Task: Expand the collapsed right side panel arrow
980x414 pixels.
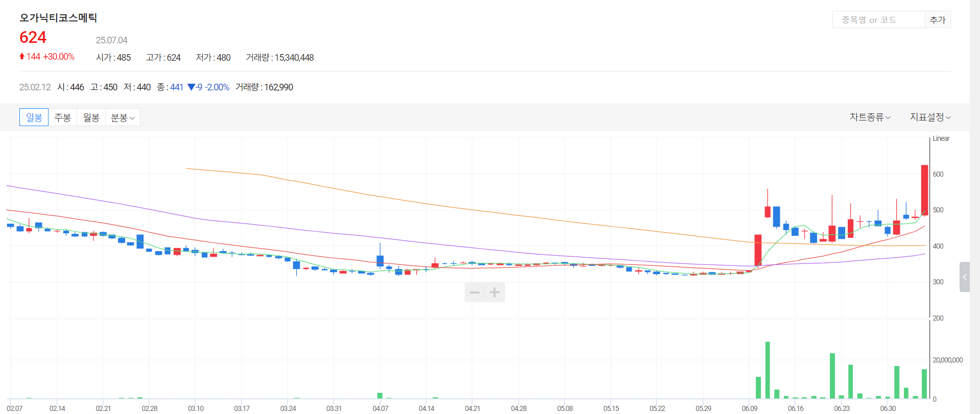Action: 965,277
